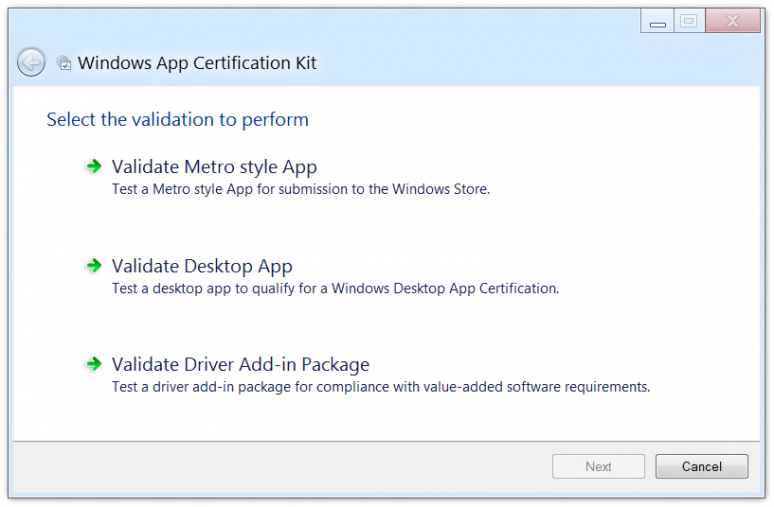Image resolution: width=774 pixels, height=507 pixels.
Task: Choose Validate Desktop App option
Action: tap(202, 267)
